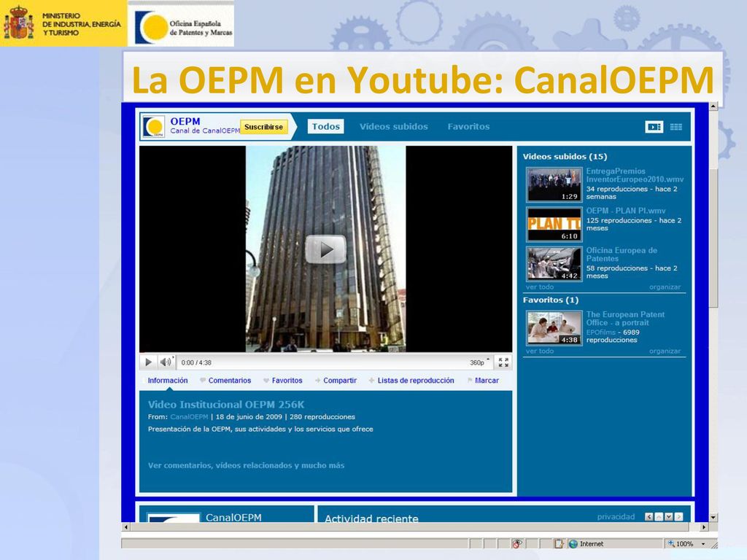Open the Información tab below the player
747x560 pixels.
click(168, 381)
